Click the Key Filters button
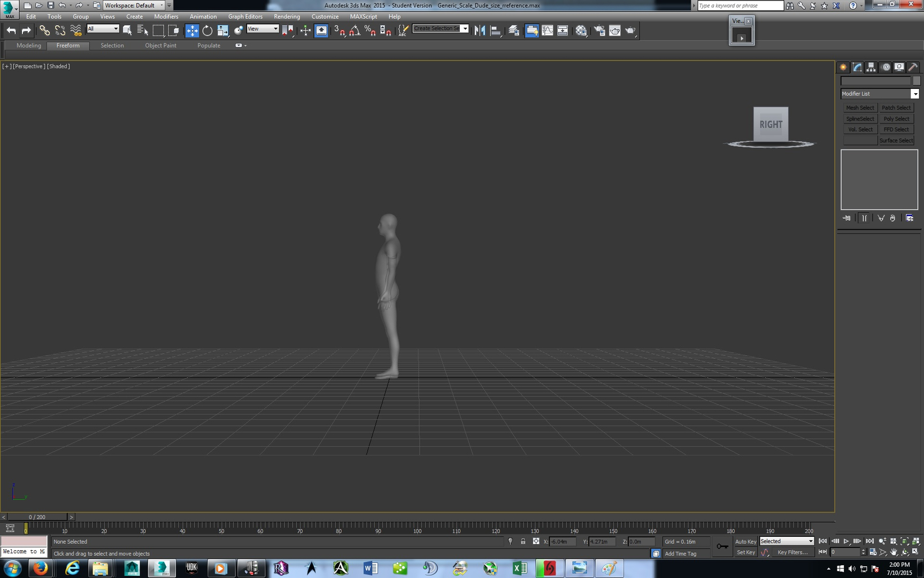 pos(792,552)
